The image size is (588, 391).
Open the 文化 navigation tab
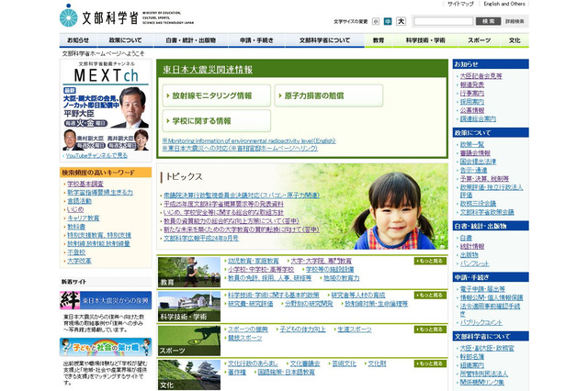[514, 40]
